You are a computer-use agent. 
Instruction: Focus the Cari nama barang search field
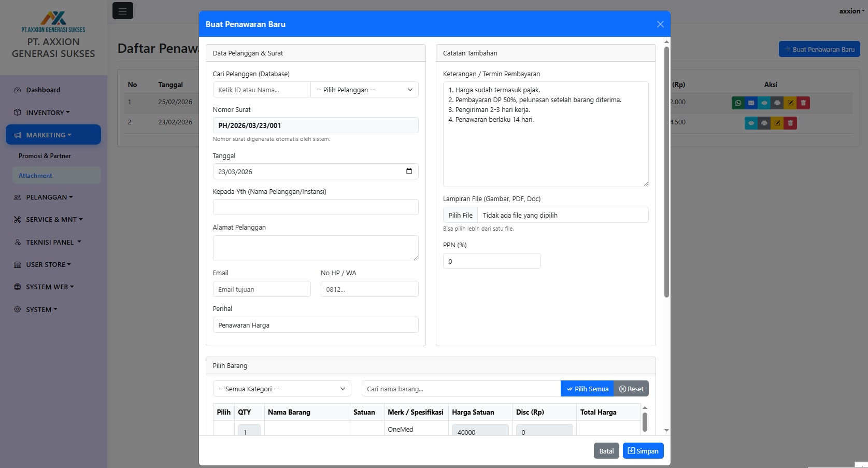[461, 389]
